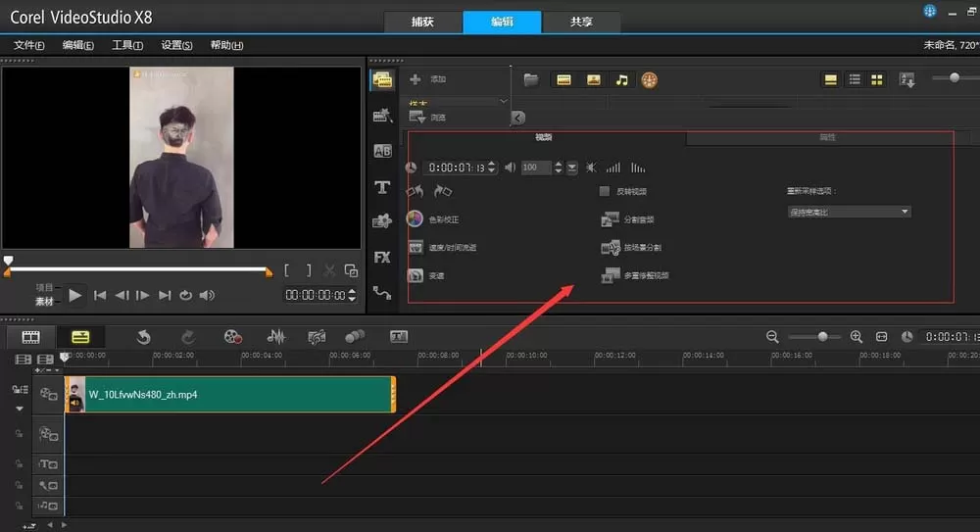Image resolution: width=980 pixels, height=532 pixels.
Task: Open the 工具 menu
Action: (x=126, y=45)
